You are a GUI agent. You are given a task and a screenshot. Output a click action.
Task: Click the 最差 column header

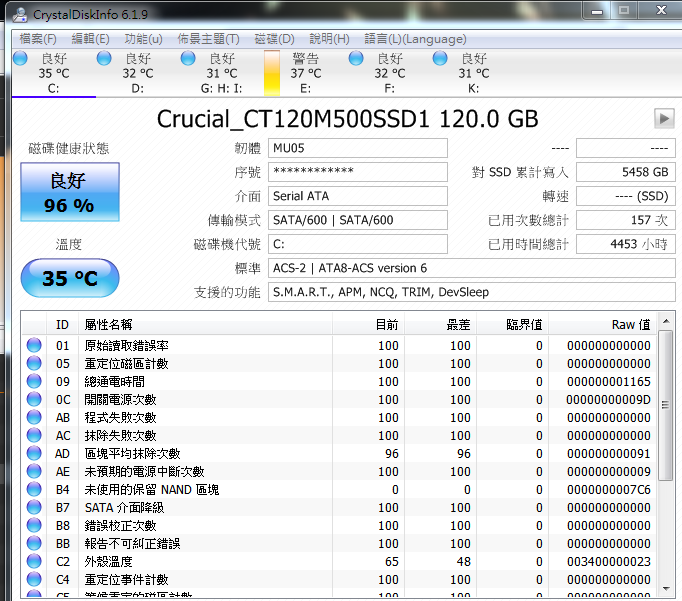[x=441, y=324]
